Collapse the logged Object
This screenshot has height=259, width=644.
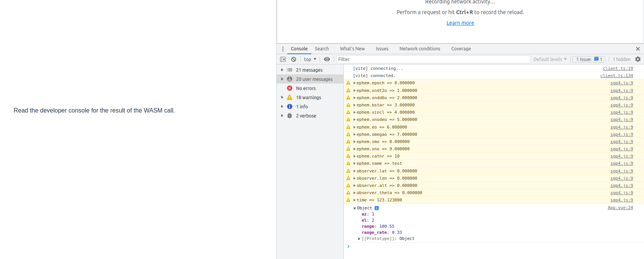[x=354, y=208]
